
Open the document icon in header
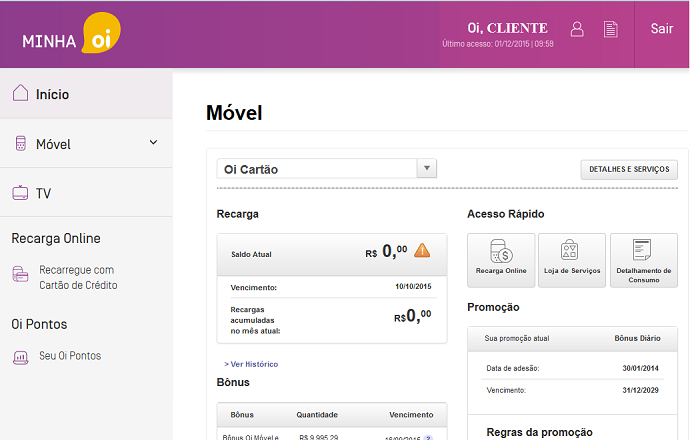pyautogui.click(x=610, y=29)
